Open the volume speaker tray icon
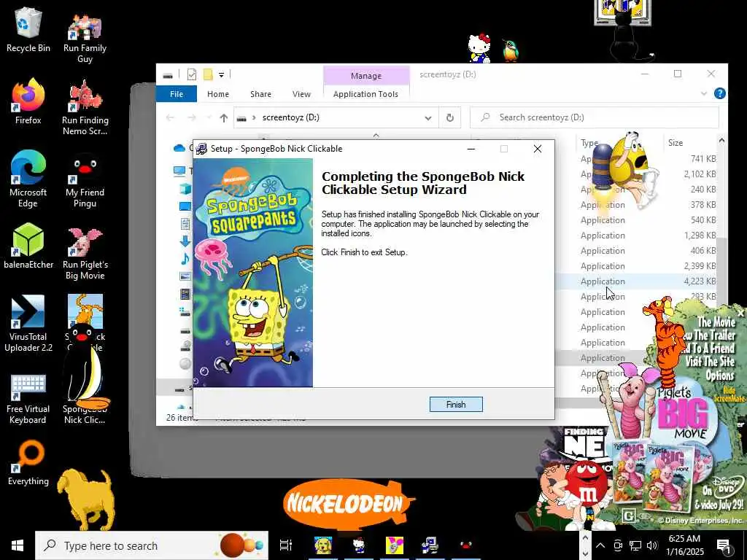Image resolution: width=747 pixels, height=560 pixels. click(651, 545)
